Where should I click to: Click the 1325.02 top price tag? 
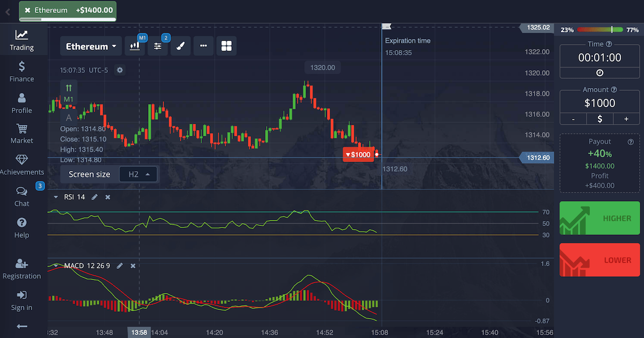(537, 27)
